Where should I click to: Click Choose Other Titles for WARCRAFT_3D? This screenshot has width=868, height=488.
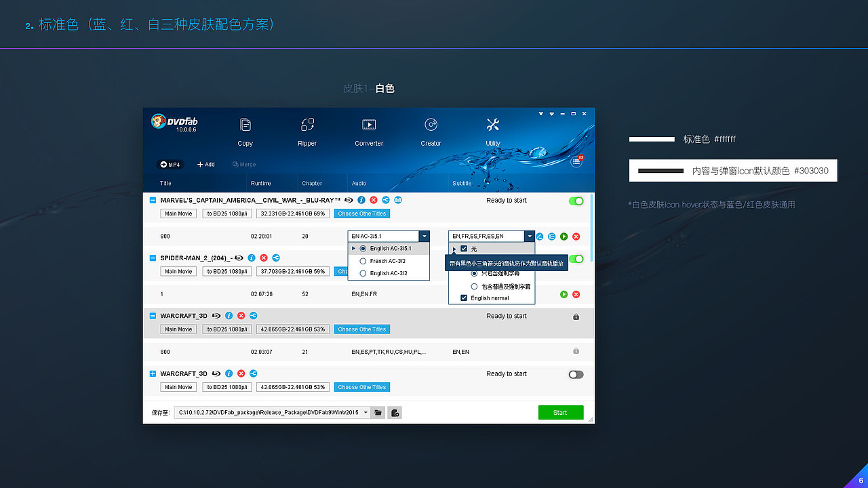361,329
